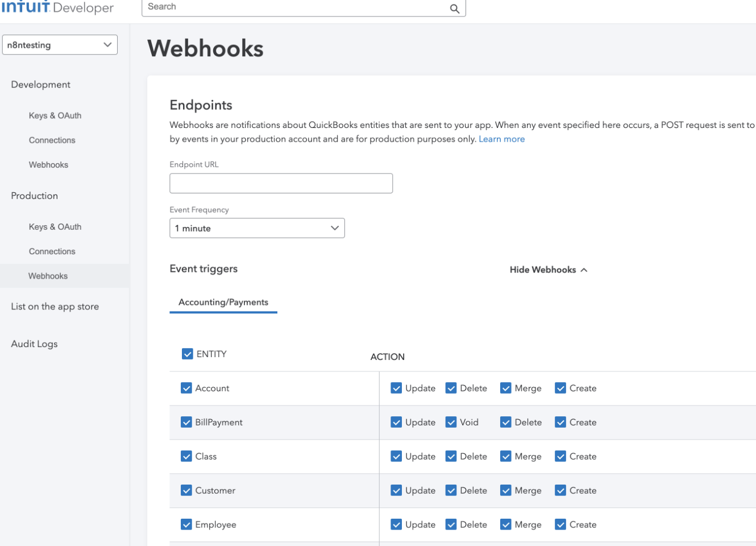Uncheck Void for BillPayment
This screenshot has height=546, width=756.
coord(451,422)
